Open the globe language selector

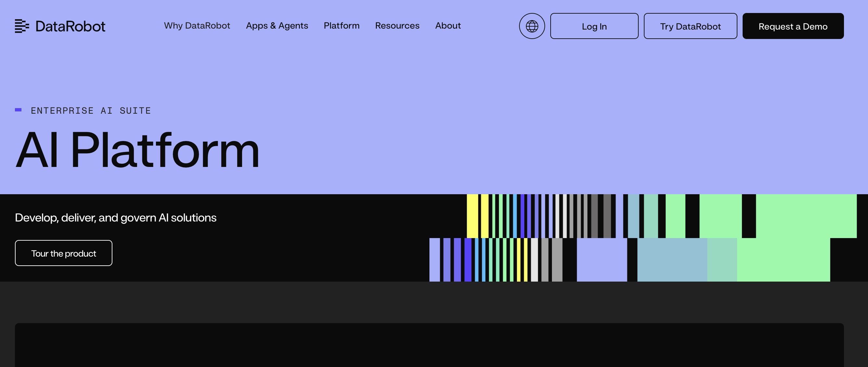coord(532,26)
